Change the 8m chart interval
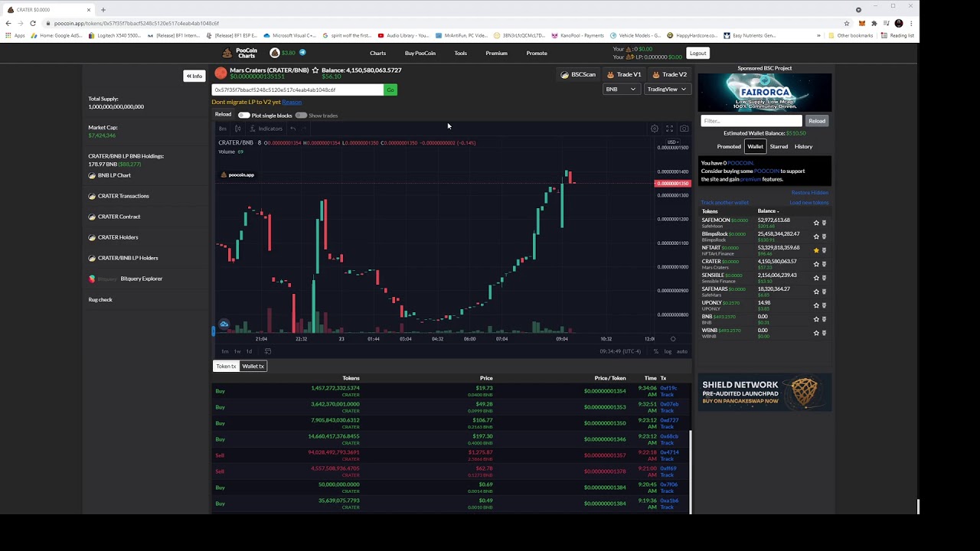This screenshot has height=551, width=980. pos(223,129)
